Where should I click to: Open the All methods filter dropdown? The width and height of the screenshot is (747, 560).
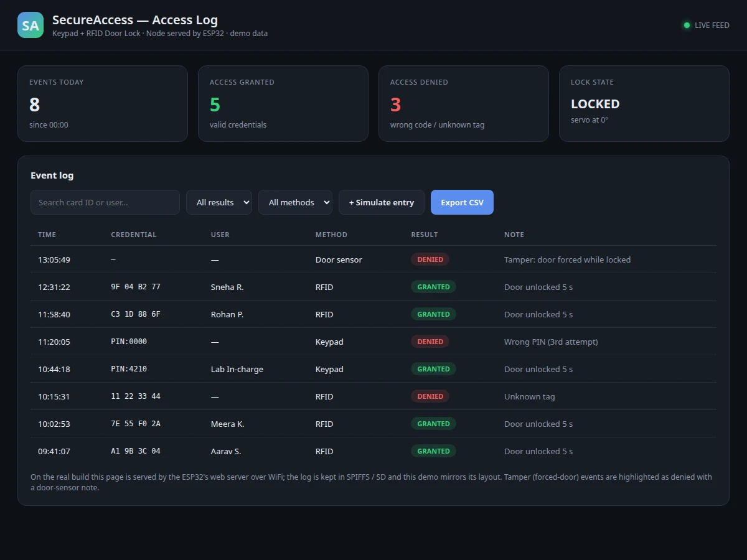pos(295,202)
